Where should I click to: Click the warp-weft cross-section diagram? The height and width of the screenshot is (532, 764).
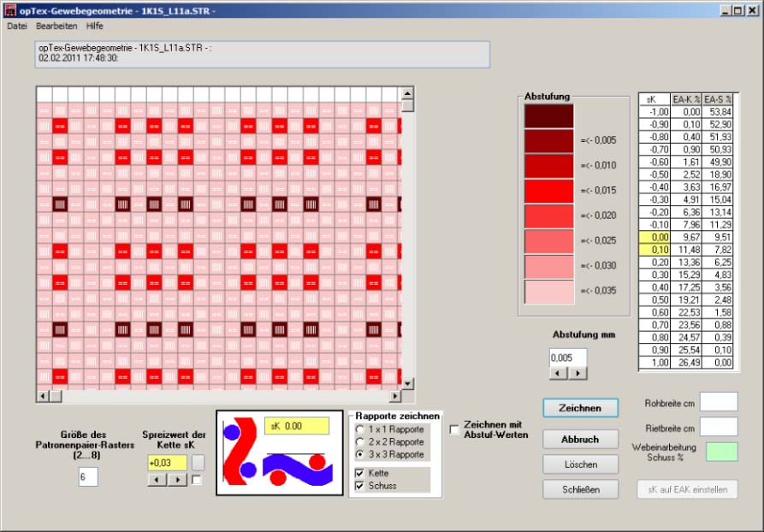280,453
